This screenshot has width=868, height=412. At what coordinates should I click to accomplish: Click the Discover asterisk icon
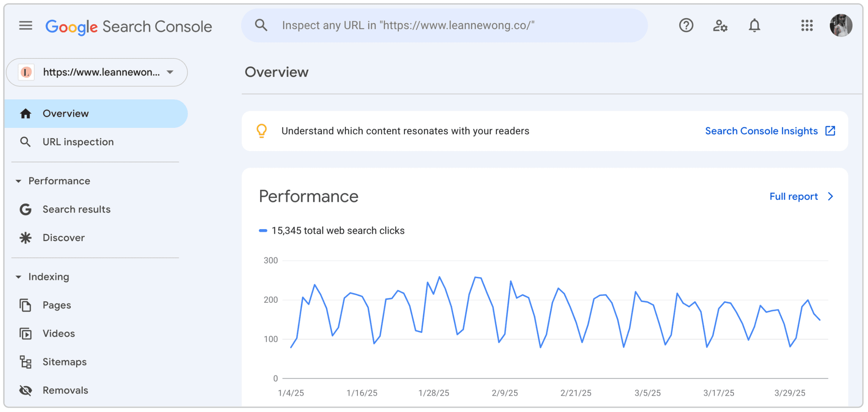(25, 237)
